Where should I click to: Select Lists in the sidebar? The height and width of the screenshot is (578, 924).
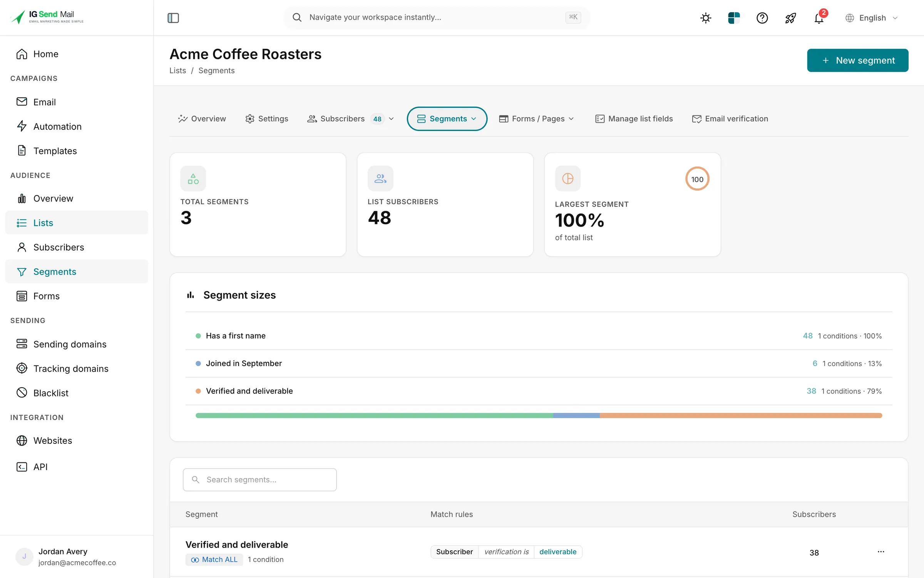(x=77, y=223)
